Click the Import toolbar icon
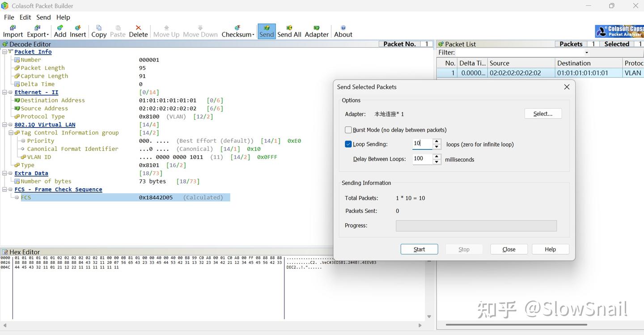The image size is (644, 335). (x=13, y=31)
